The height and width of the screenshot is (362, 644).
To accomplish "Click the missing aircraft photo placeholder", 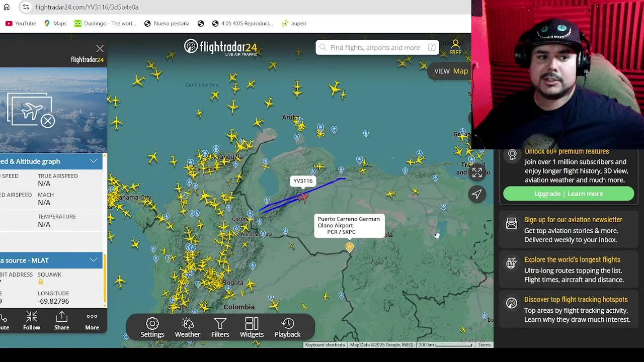I will pos(31,111).
